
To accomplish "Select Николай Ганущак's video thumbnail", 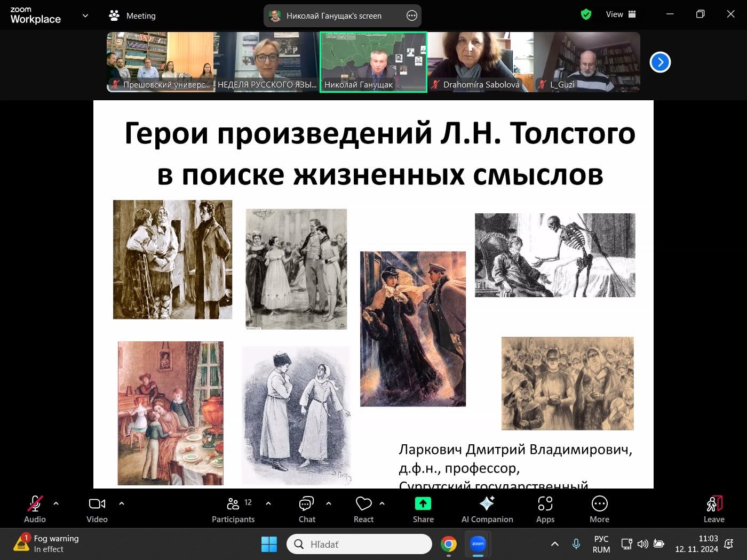I will (x=373, y=62).
